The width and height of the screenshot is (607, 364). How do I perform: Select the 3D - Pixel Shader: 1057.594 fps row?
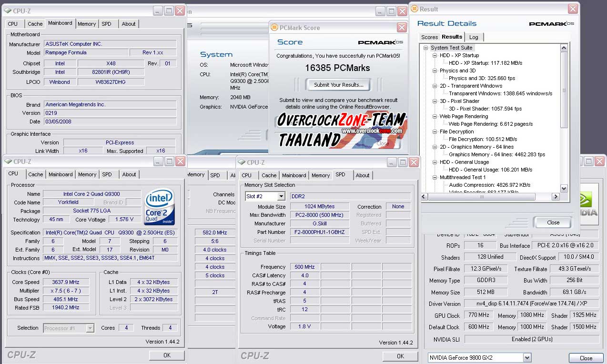pyautogui.click(x=486, y=109)
